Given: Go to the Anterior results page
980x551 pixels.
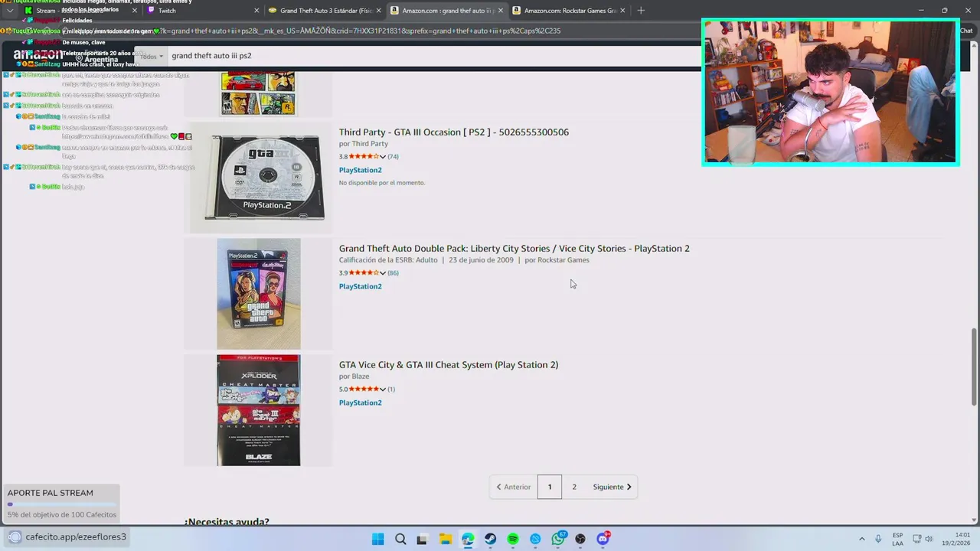Looking at the screenshot, I should pos(513,487).
